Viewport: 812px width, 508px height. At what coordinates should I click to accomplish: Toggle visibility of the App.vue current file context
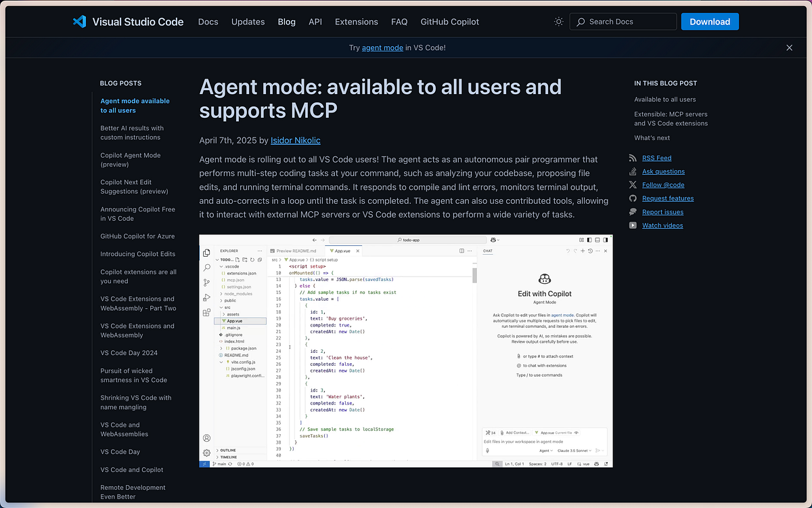tap(577, 431)
